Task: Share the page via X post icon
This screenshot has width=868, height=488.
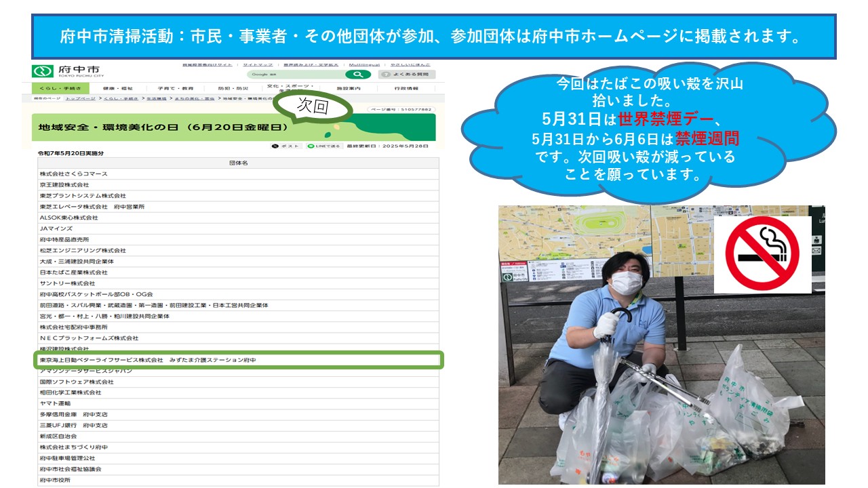Action: point(277,146)
